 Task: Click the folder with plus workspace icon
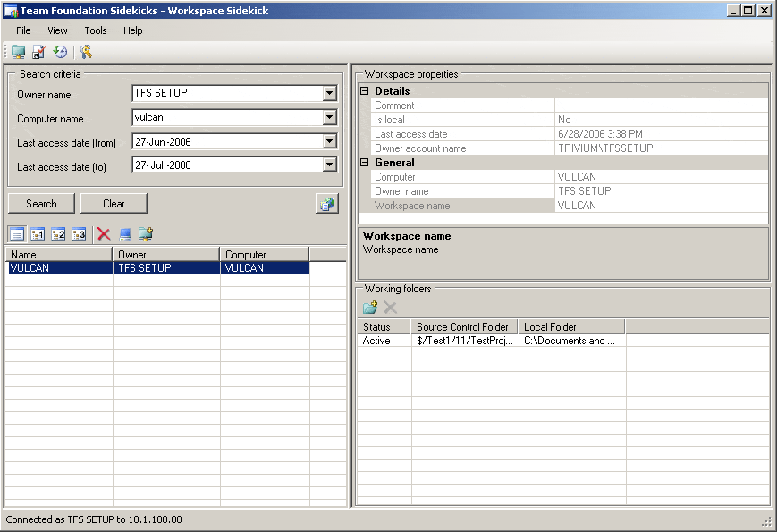click(146, 233)
